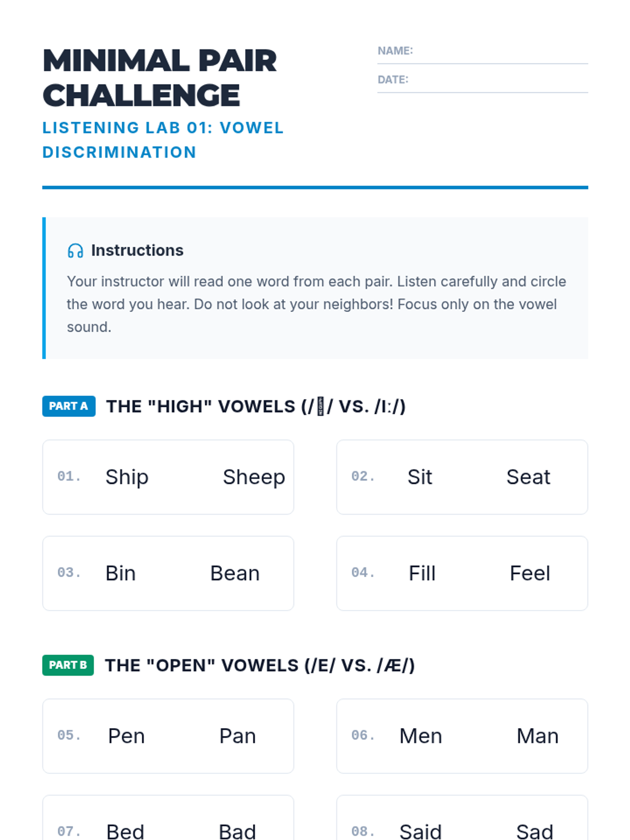
Task: Select the word Sit
Action: 419,477
